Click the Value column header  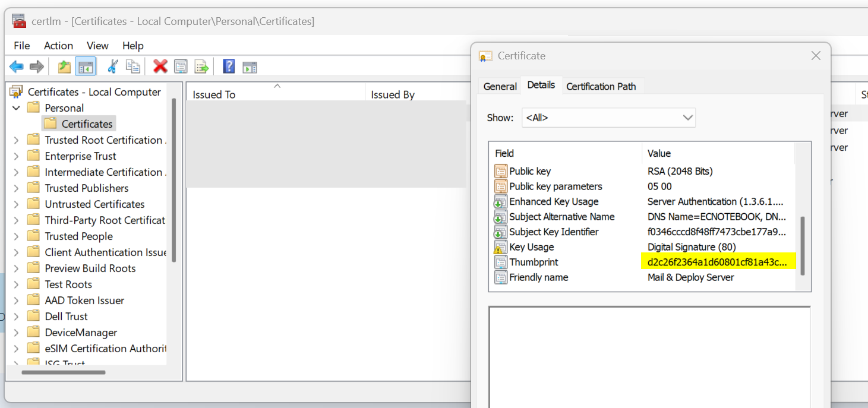pyautogui.click(x=718, y=153)
